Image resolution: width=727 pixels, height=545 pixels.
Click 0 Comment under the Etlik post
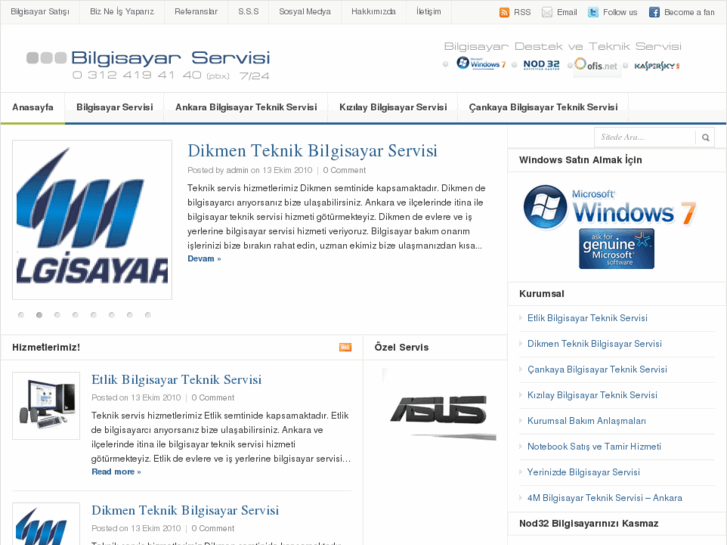click(213, 398)
